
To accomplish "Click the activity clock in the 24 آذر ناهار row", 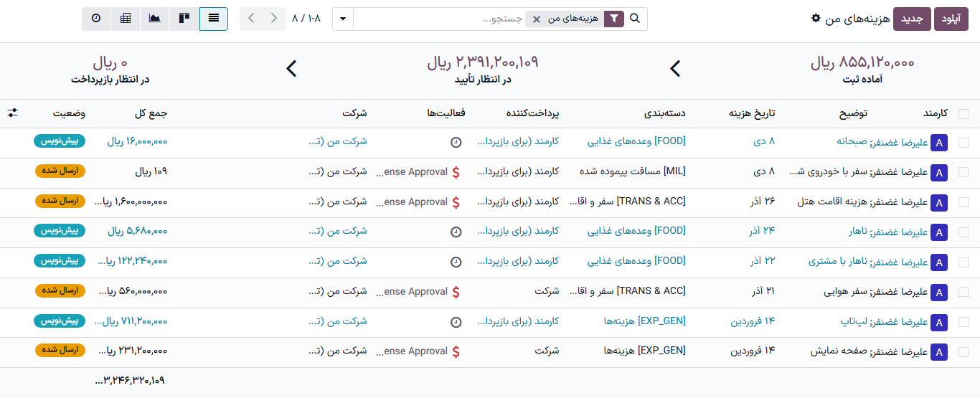I will click(x=456, y=232).
